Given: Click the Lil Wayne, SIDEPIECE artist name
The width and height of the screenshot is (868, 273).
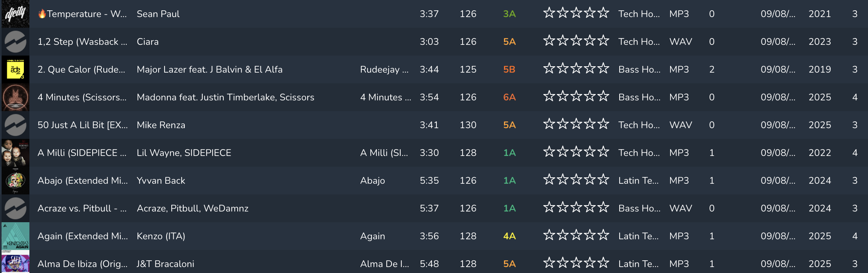Looking at the screenshot, I should pos(184,153).
